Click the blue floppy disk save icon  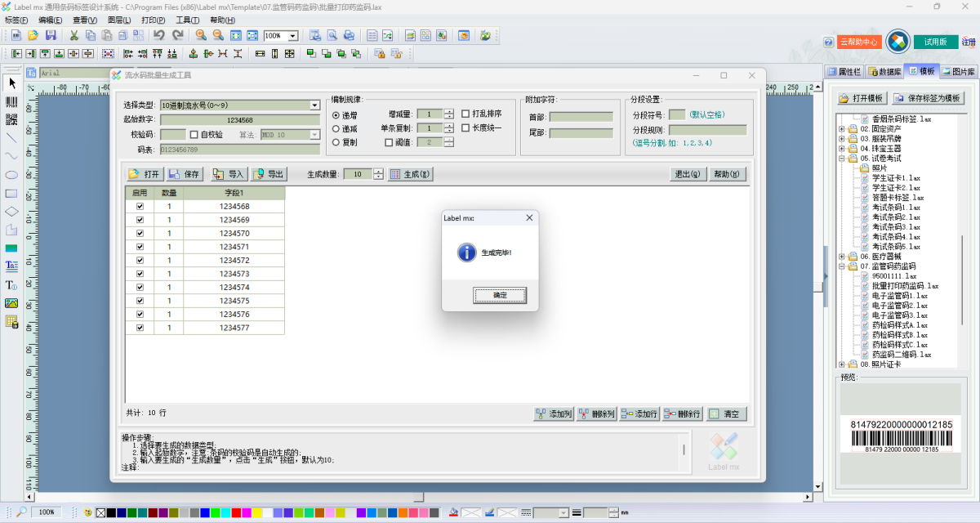point(51,35)
